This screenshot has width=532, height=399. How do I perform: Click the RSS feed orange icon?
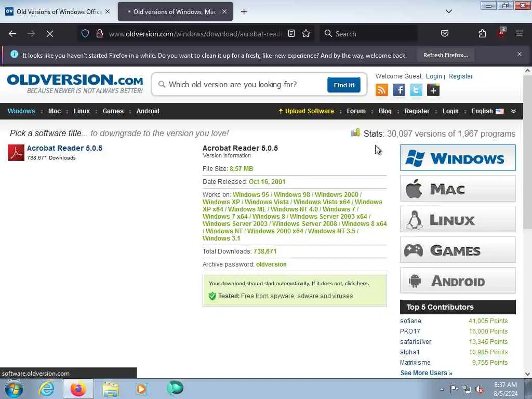coord(382,90)
